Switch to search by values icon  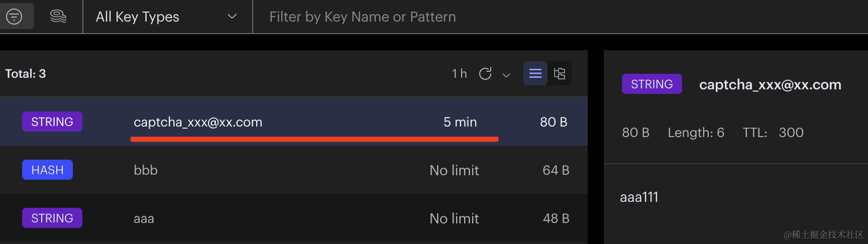pos(58,17)
